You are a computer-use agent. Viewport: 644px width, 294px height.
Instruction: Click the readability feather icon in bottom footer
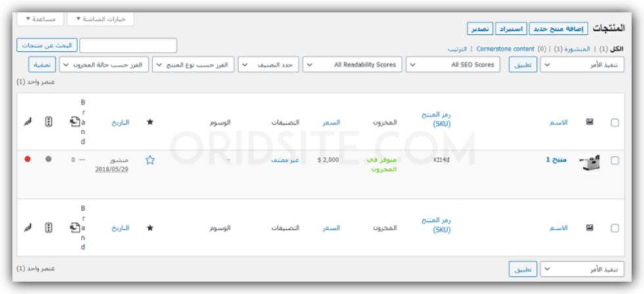28,227
